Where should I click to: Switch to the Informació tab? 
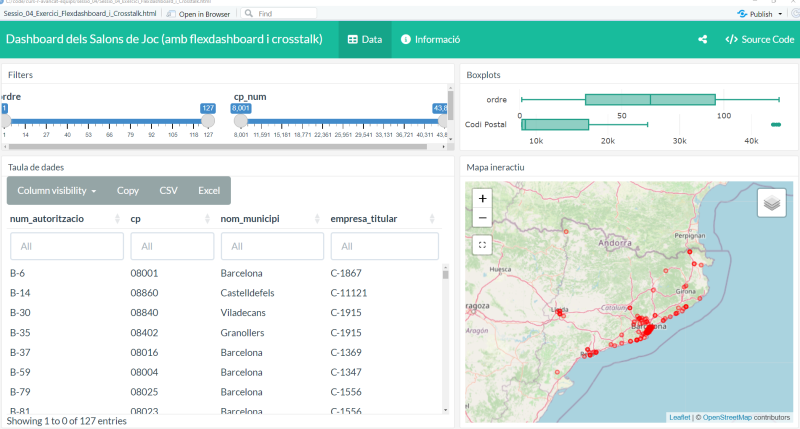430,40
